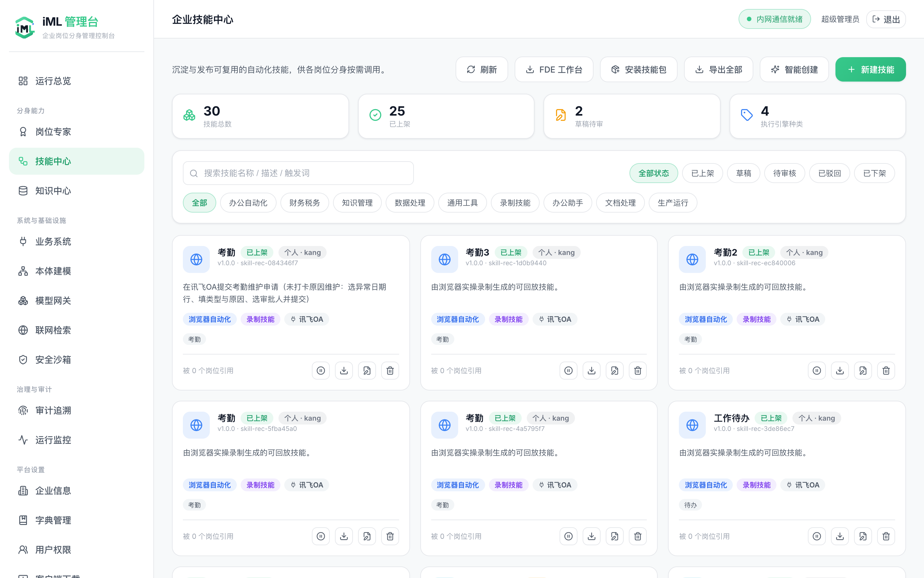Open the edit icon on 工作待办
924x578 pixels.
click(863, 536)
